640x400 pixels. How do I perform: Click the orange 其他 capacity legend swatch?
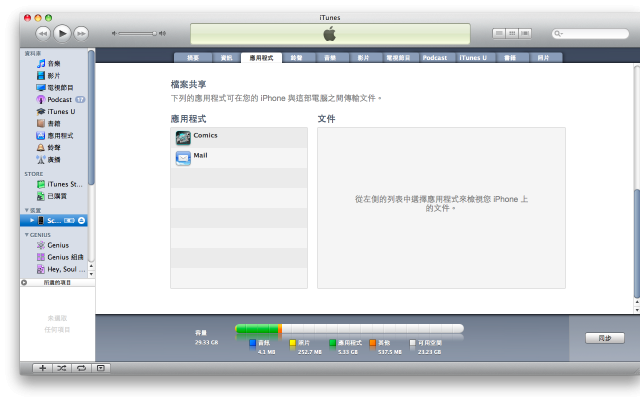pos(373,343)
